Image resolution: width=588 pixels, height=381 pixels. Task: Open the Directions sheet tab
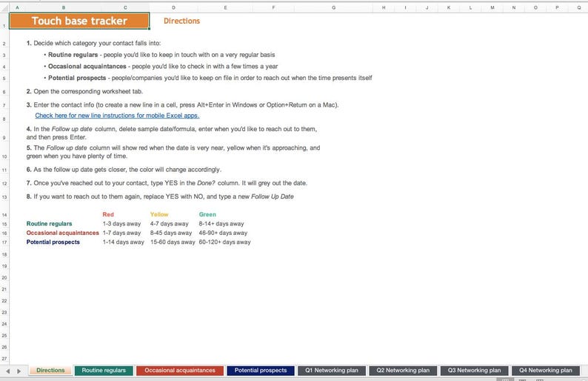[50, 370]
